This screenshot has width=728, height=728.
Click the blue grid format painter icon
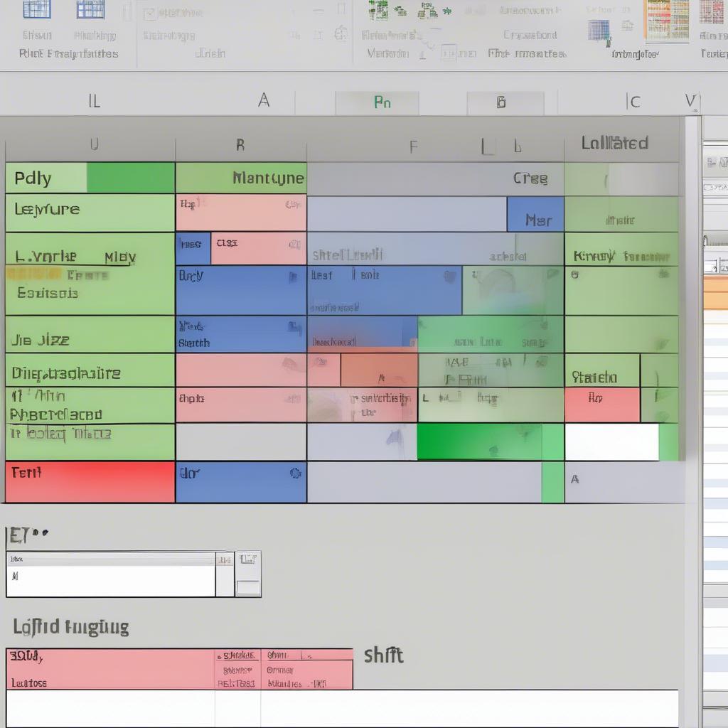pos(599,31)
